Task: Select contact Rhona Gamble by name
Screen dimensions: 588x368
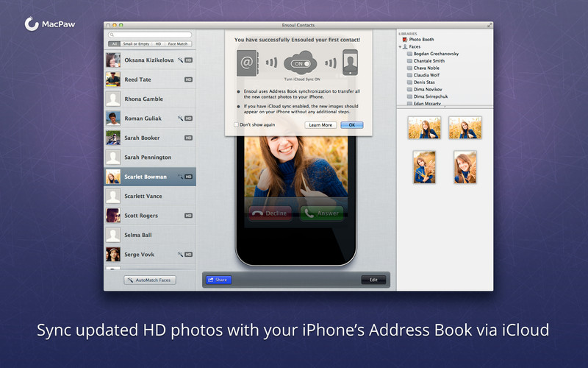Action: tap(143, 99)
